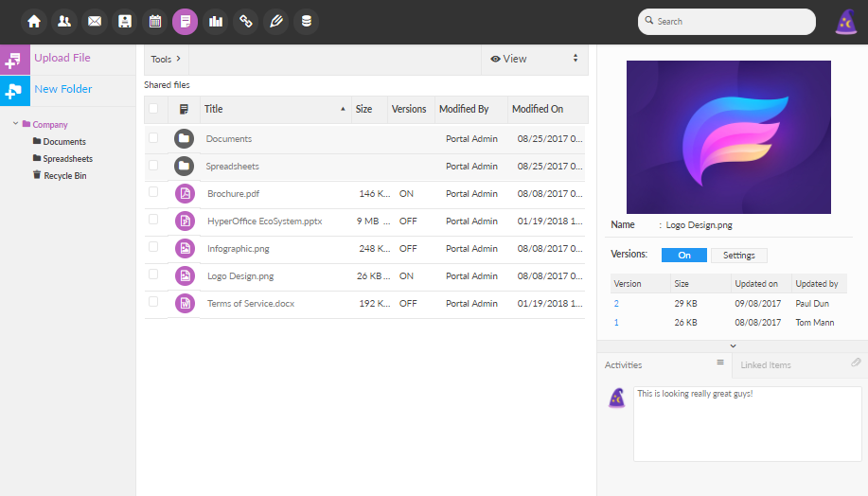Image resolution: width=868 pixels, height=496 pixels.
Task: Check the Documents row checkbox
Action: (153, 138)
